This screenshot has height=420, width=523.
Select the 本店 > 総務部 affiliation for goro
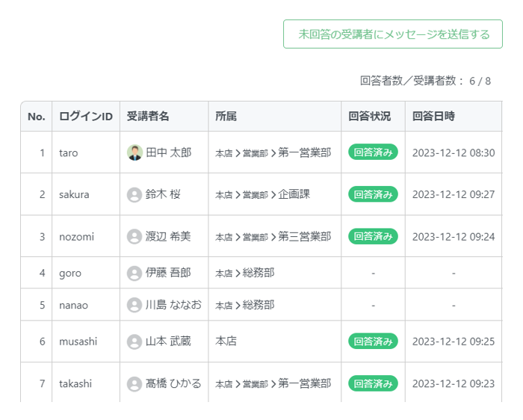pyautogui.click(x=245, y=273)
